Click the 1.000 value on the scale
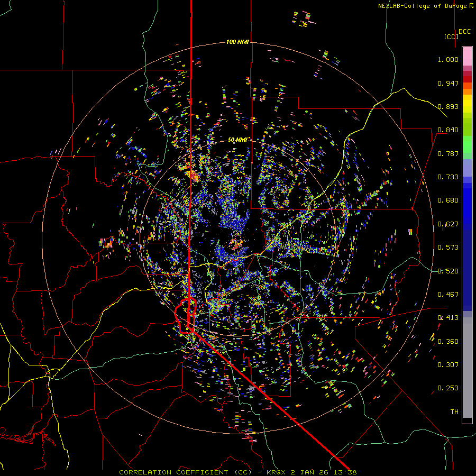Screen dimensions: 476x476 point(448,59)
